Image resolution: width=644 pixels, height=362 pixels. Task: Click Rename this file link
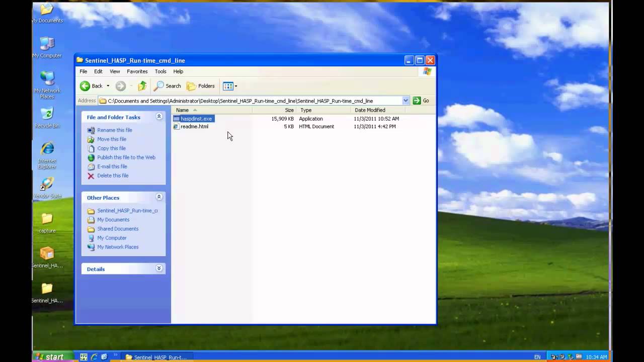click(115, 130)
